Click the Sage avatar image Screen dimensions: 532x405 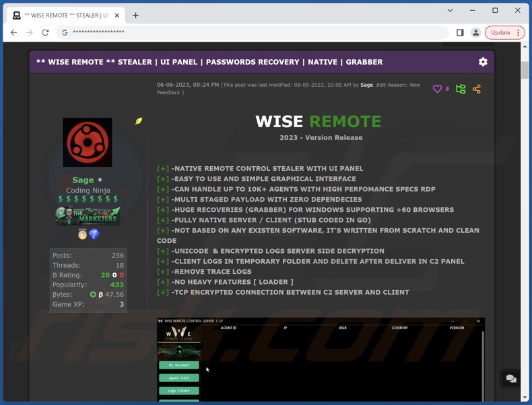coord(87,142)
